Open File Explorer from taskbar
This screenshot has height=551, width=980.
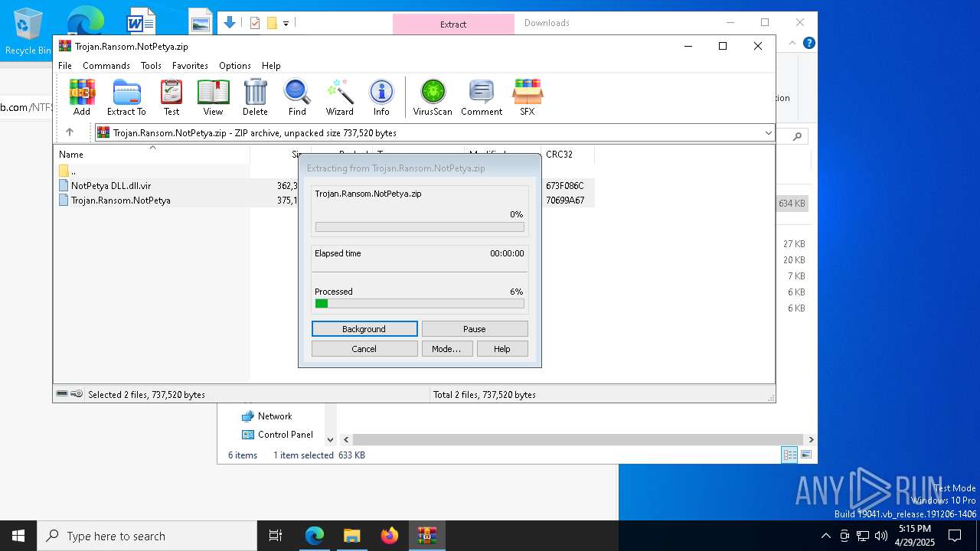[351, 536]
